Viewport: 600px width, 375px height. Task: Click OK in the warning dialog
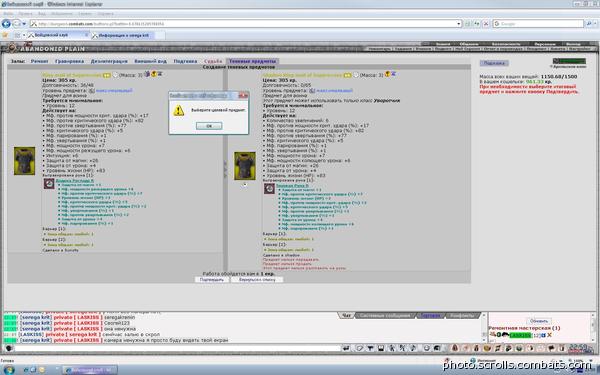209,126
